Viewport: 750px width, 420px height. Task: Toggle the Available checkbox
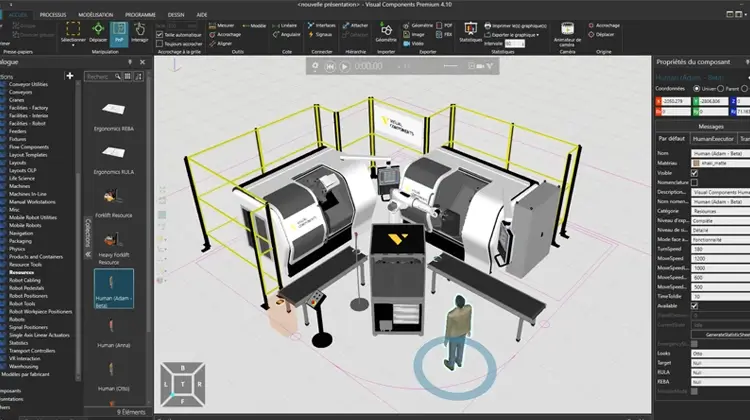pos(694,306)
